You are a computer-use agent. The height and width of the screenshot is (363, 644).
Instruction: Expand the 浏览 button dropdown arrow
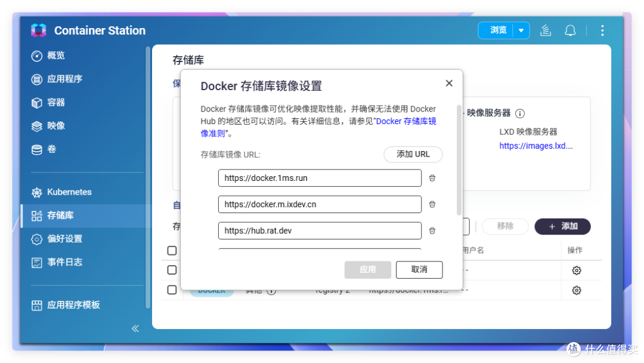(x=521, y=30)
